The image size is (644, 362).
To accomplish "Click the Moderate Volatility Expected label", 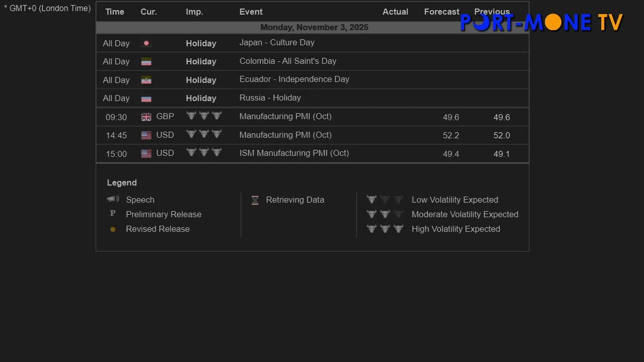I will click(465, 214).
